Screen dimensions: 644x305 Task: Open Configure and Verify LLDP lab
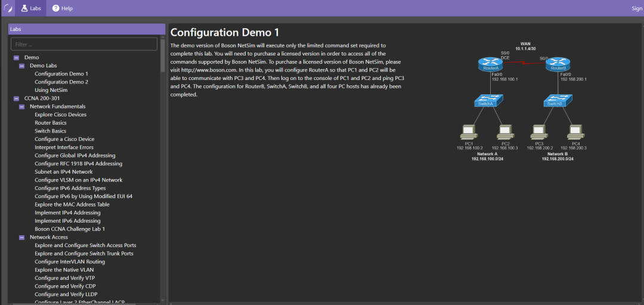[x=66, y=294]
